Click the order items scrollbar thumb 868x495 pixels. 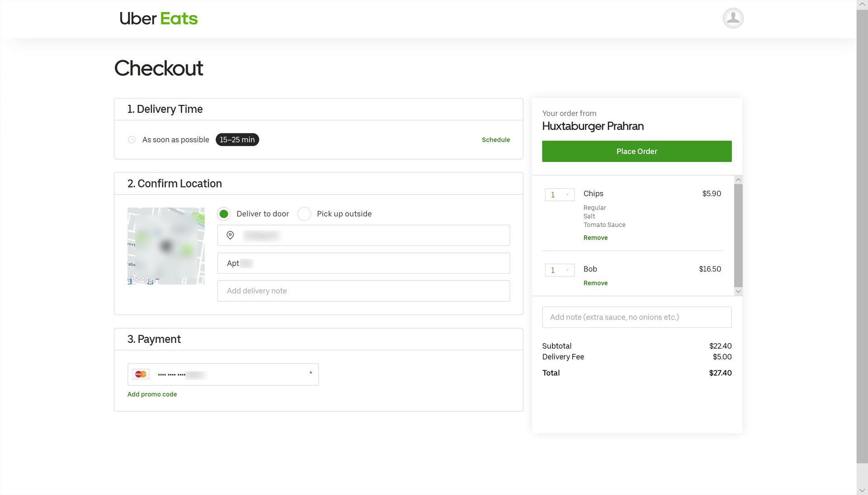point(738,235)
